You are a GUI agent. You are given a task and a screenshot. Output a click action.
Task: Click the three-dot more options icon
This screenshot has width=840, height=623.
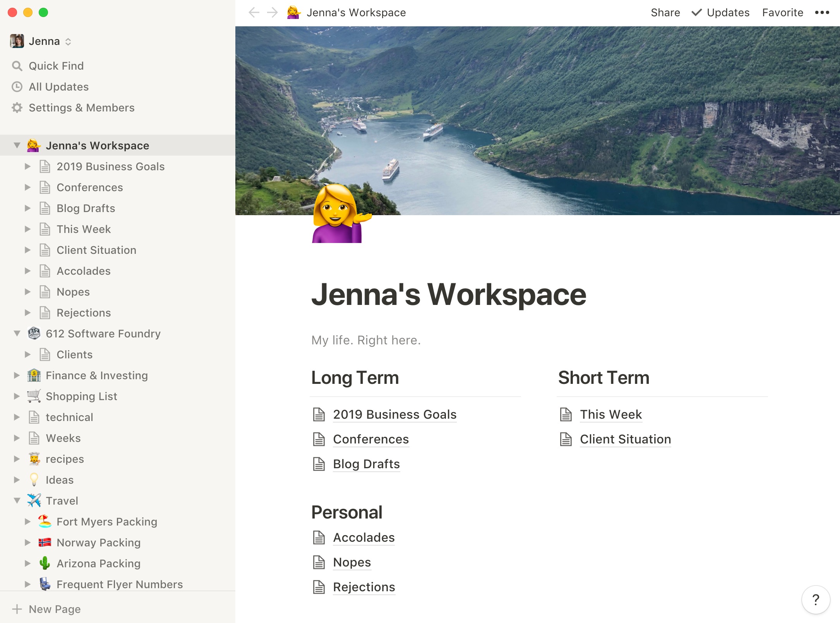822,12
